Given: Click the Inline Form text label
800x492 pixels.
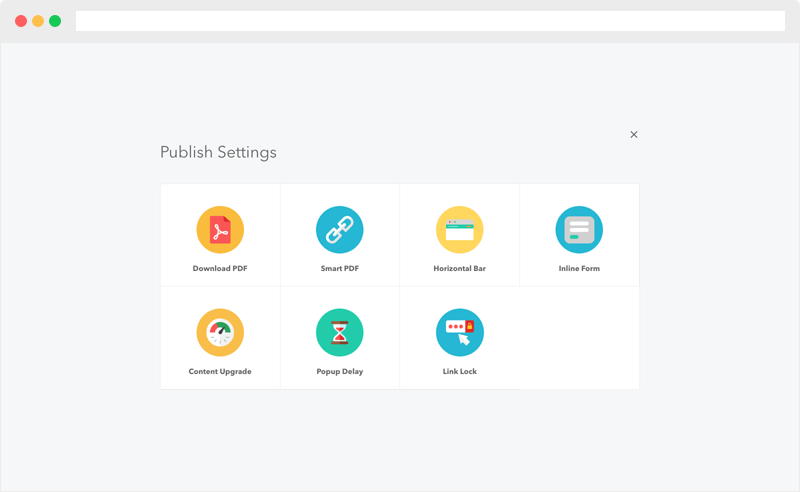Looking at the screenshot, I should 579,269.
